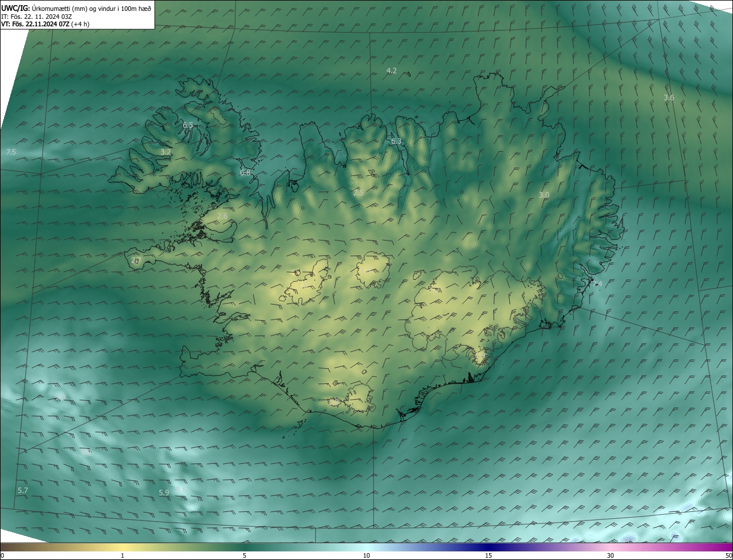
Task: Pick the 3.2 value label on the map
Action: [x=165, y=152]
